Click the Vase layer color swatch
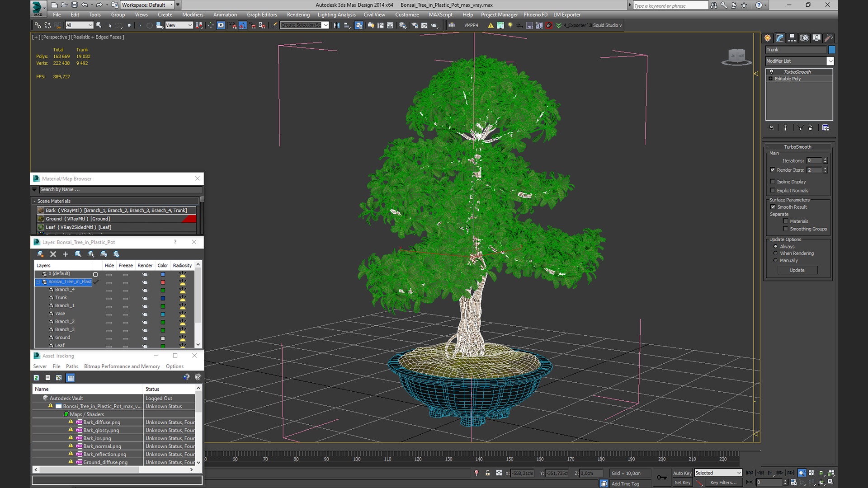Viewport: 868px width, 488px height. point(163,314)
